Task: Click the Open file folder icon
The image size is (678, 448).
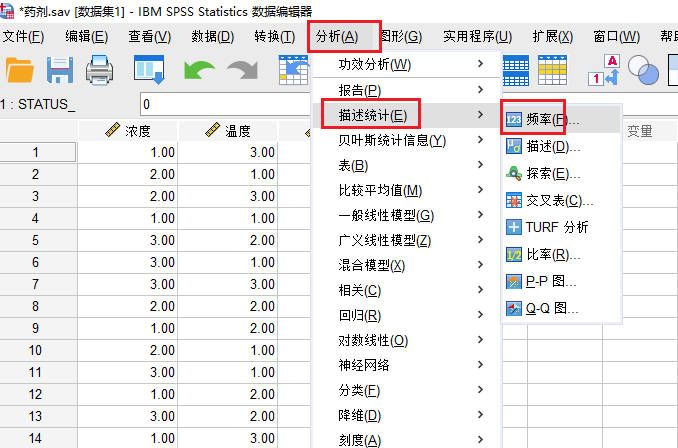Action: pyautogui.click(x=20, y=70)
